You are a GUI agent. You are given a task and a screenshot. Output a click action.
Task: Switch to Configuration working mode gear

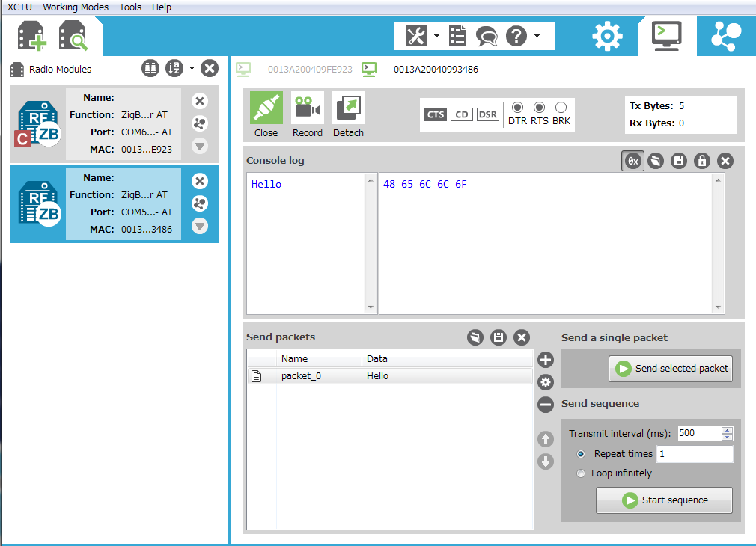click(x=607, y=36)
